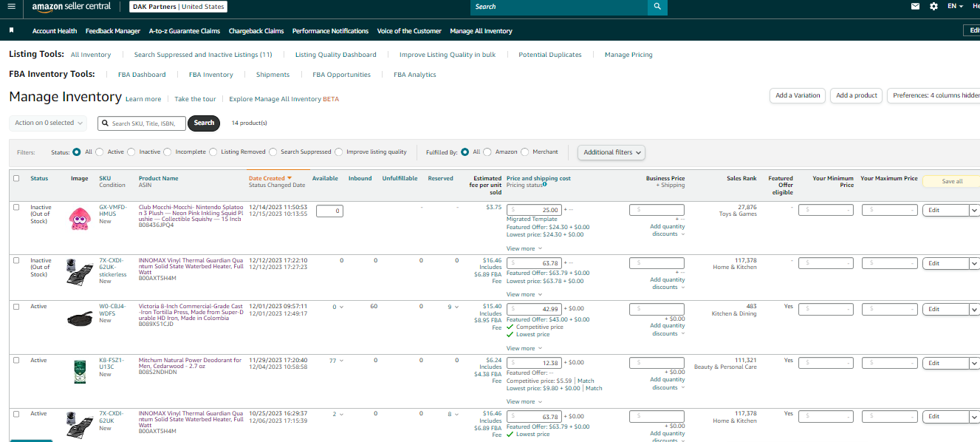Open the Victoria Tortilla Press thumbnail

tap(79, 318)
